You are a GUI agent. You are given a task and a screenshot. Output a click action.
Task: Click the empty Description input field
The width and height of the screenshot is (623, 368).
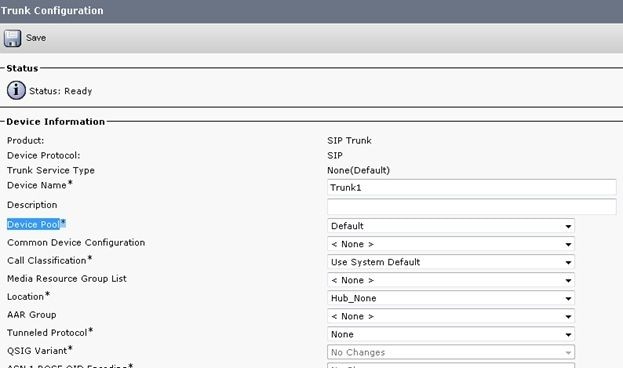click(x=472, y=207)
